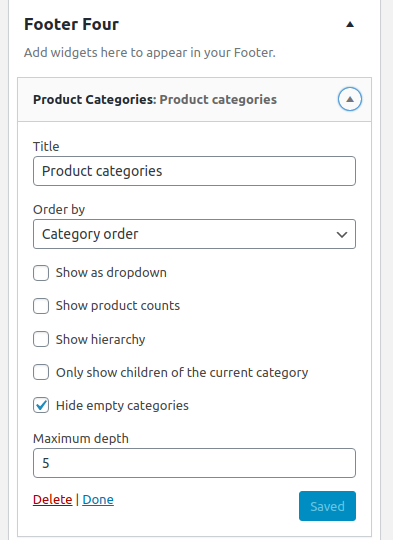Click the Order by label
Image resolution: width=393 pixels, height=540 pixels.
[59, 210]
